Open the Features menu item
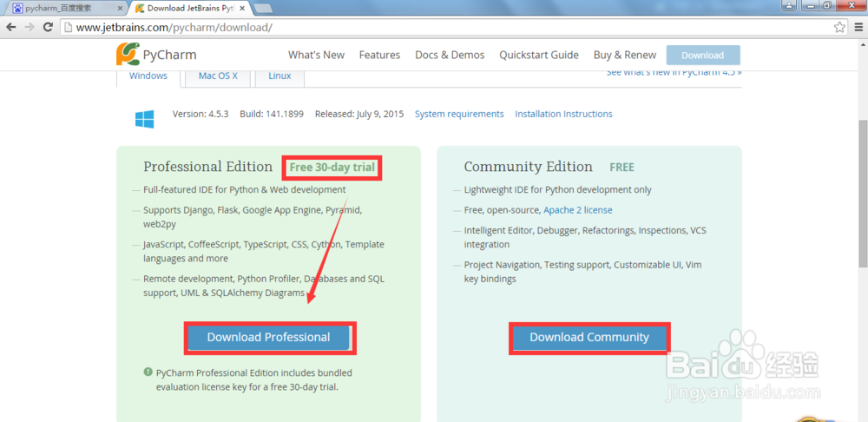This screenshot has height=422, width=868. [380, 55]
